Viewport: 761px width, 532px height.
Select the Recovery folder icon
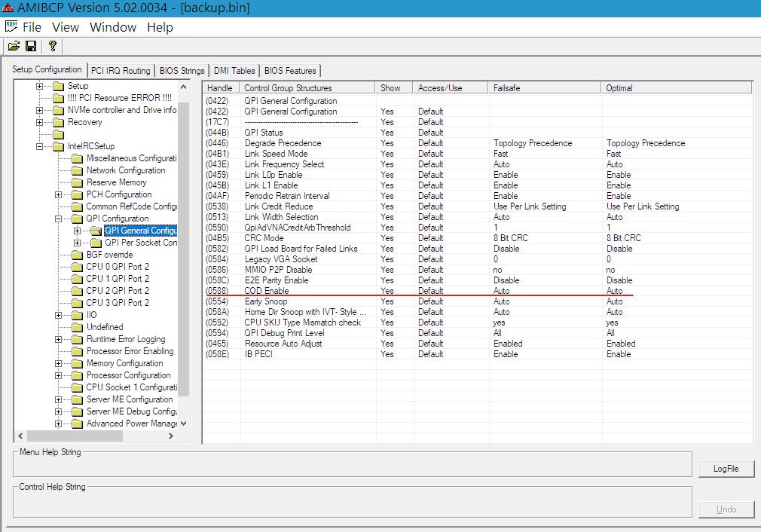58,122
